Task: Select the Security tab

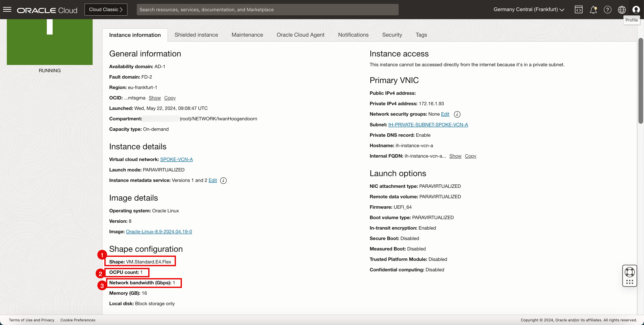Action: tap(392, 35)
